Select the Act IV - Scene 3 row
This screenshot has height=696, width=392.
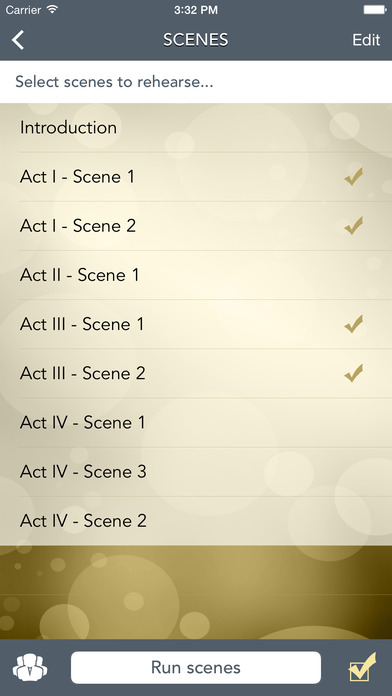(x=196, y=472)
